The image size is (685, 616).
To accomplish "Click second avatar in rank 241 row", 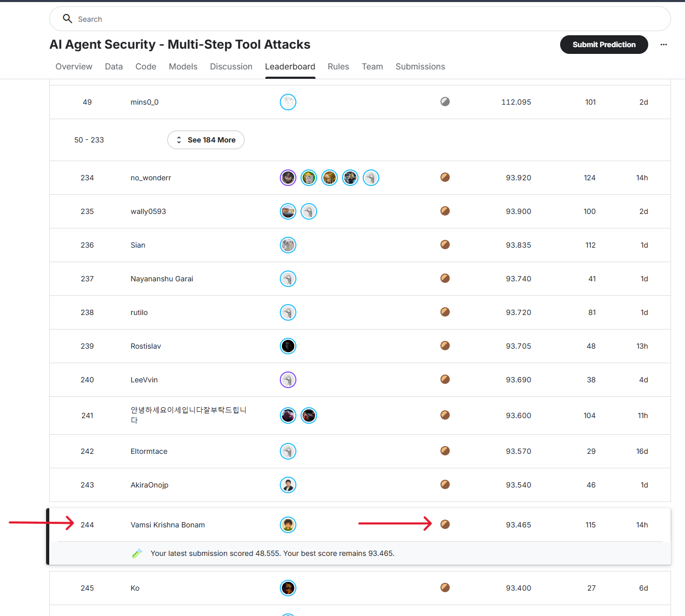I will tap(309, 416).
